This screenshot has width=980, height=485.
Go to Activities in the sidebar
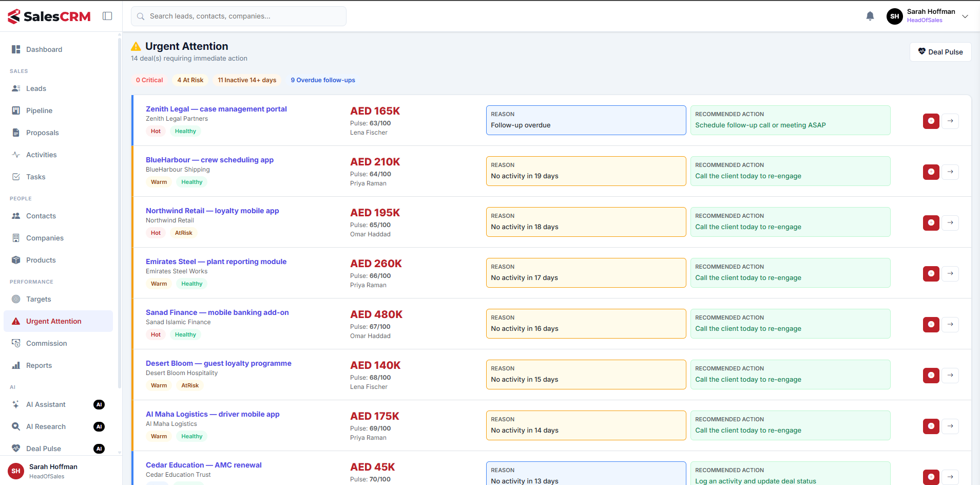58,155
